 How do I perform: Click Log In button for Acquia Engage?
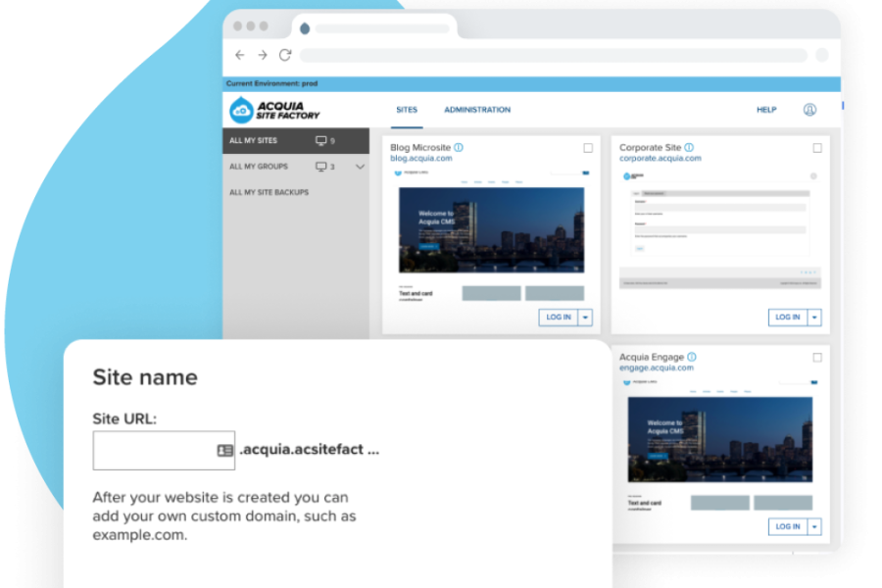(788, 527)
